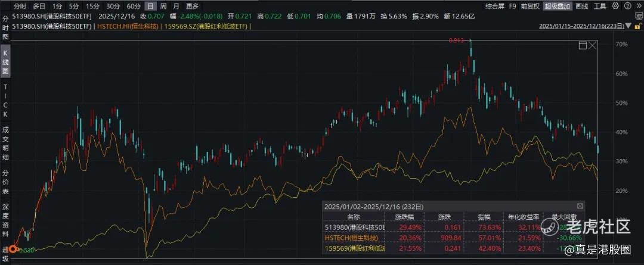Click the orange start marker circle
644x265 pixels.
(14, 248)
